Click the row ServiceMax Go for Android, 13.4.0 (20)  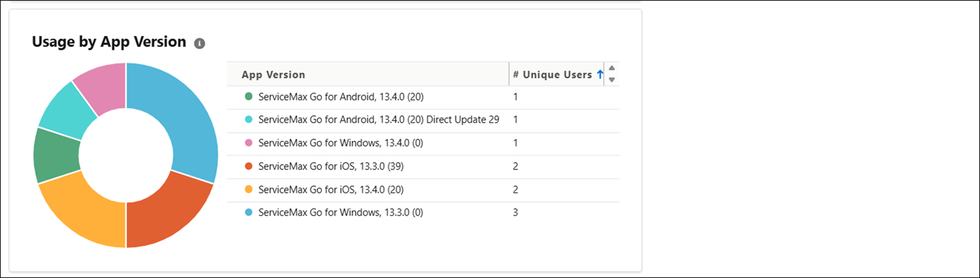click(x=423, y=97)
